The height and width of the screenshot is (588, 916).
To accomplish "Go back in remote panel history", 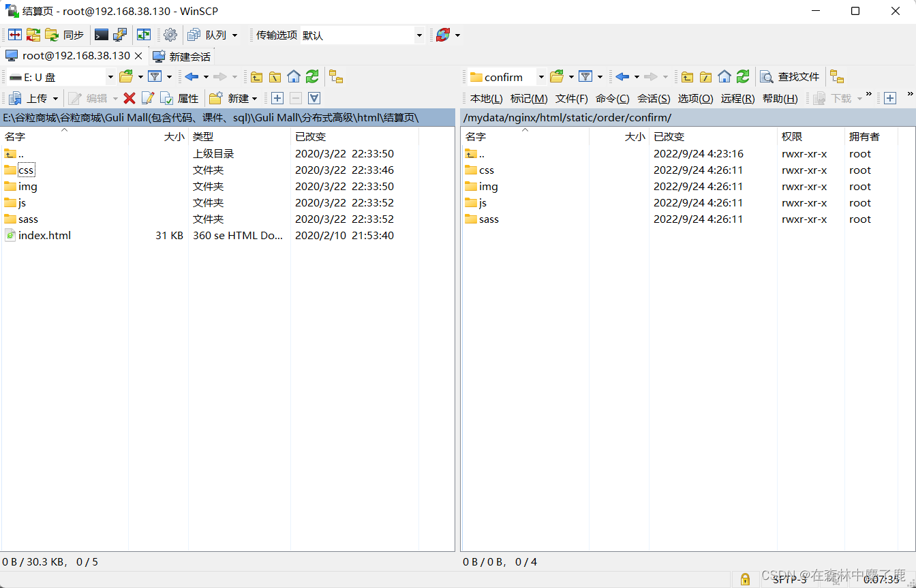I will click(x=622, y=76).
